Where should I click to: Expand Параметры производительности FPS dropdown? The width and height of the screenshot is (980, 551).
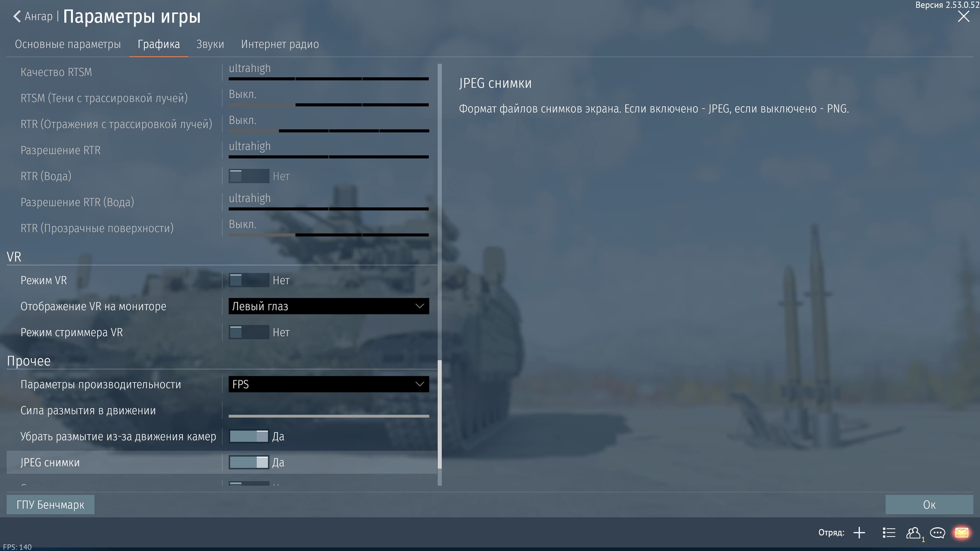[x=328, y=384]
